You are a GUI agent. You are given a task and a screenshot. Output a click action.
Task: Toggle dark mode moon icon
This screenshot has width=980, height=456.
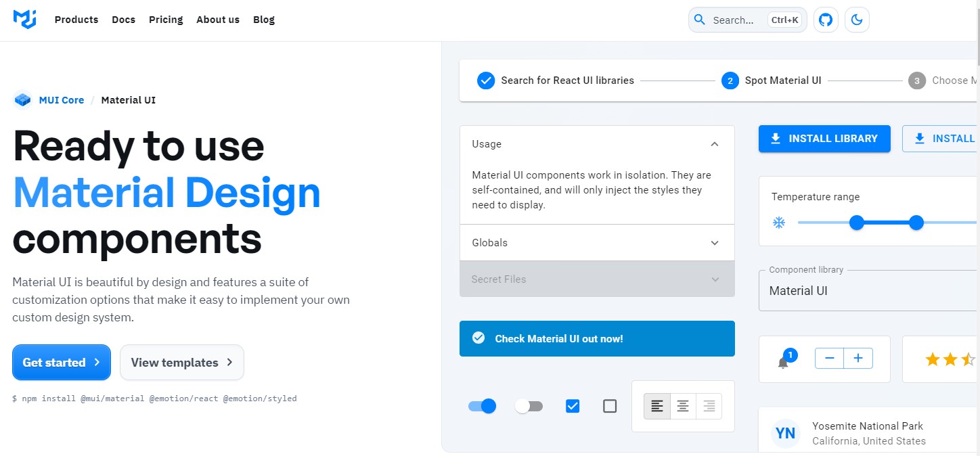click(857, 20)
